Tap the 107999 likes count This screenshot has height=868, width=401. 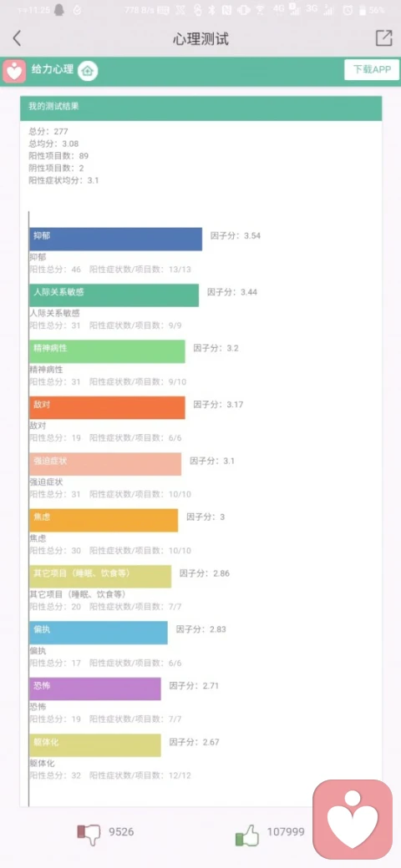click(286, 831)
